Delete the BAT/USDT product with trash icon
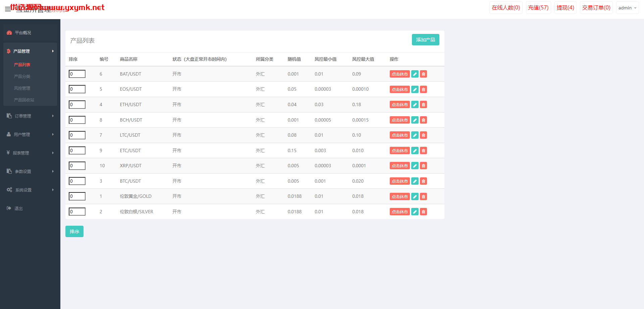644x309 pixels. tap(424, 74)
